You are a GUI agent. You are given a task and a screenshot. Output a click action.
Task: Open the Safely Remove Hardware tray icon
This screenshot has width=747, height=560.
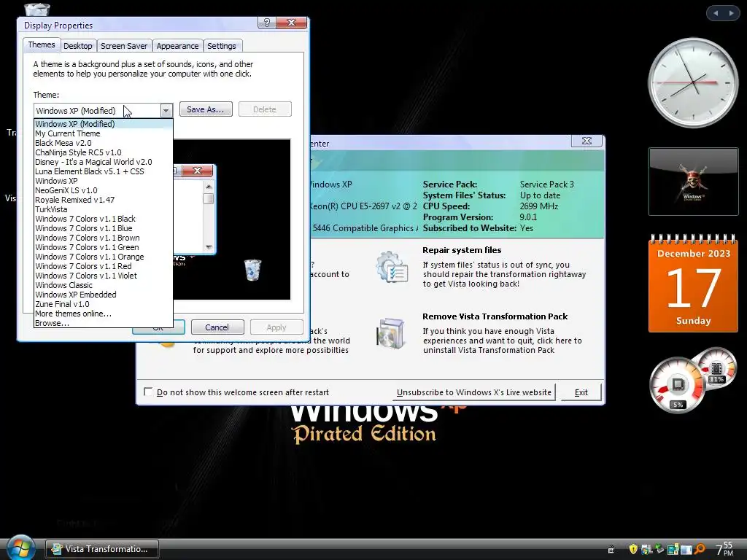pos(659,549)
